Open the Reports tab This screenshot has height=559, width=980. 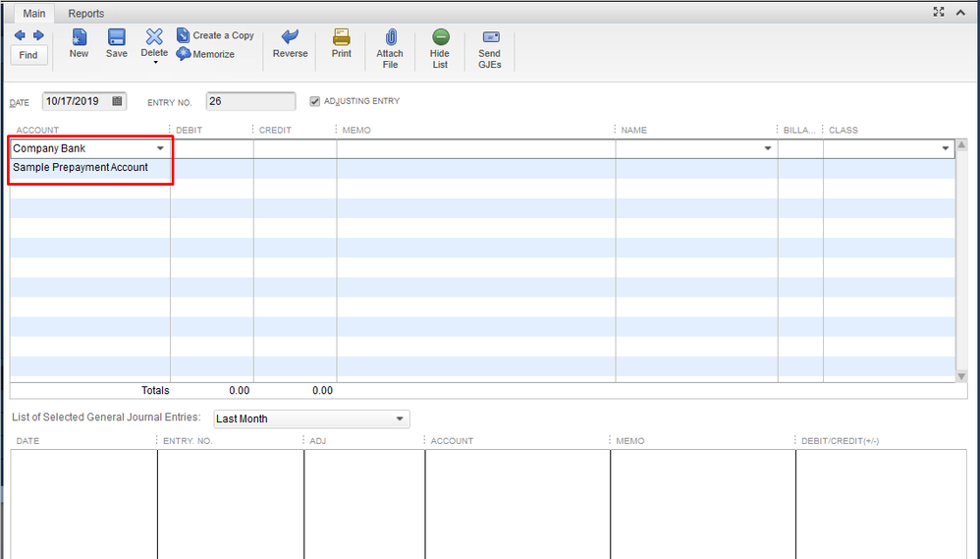tap(86, 13)
